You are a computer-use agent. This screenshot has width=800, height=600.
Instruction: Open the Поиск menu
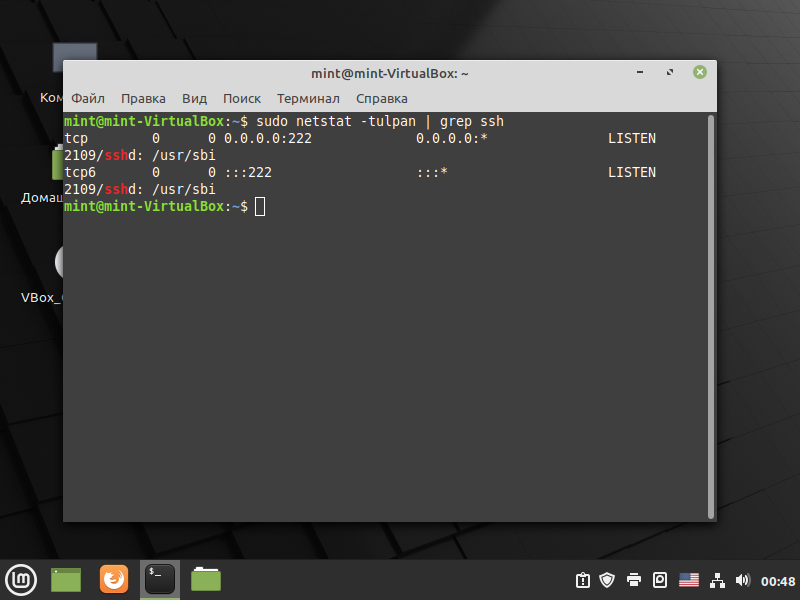(x=242, y=98)
